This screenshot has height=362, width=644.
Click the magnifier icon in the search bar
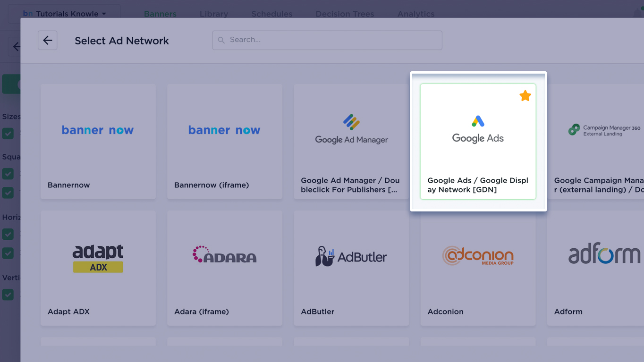(x=221, y=40)
